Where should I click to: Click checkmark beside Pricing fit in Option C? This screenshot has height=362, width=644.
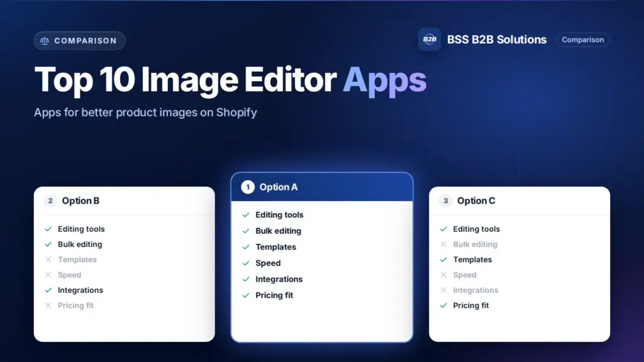[x=443, y=305]
